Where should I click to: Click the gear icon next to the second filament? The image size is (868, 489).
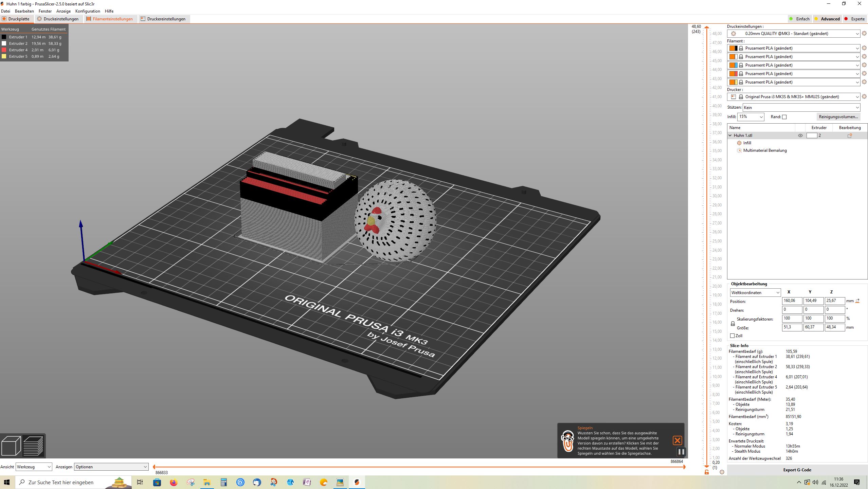pos(864,57)
